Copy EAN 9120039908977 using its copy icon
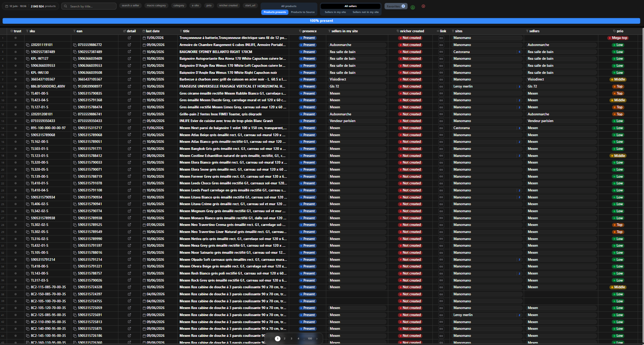 tap(75, 86)
